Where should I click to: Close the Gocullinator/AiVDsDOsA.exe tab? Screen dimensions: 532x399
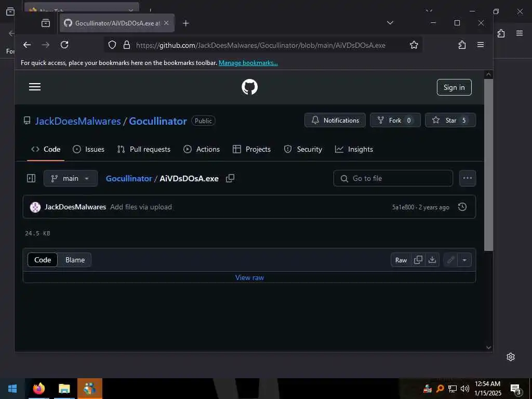click(166, 23)
